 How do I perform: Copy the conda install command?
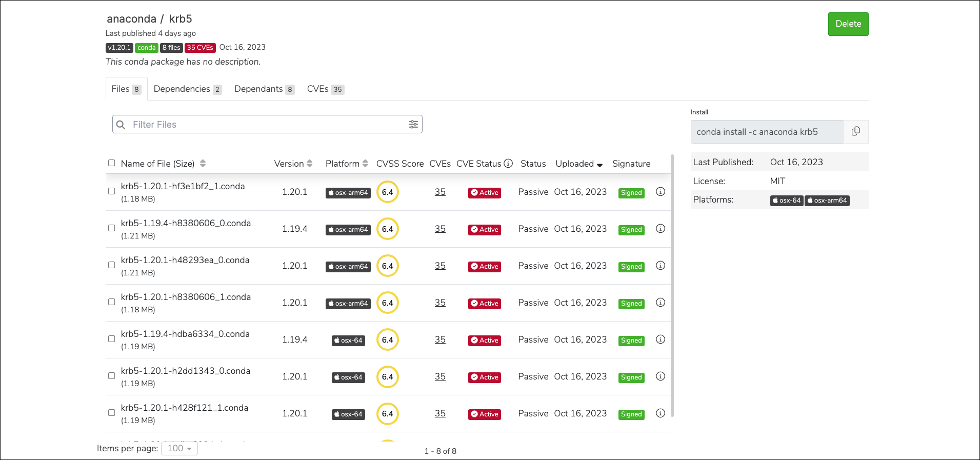[x=855, y=132]
